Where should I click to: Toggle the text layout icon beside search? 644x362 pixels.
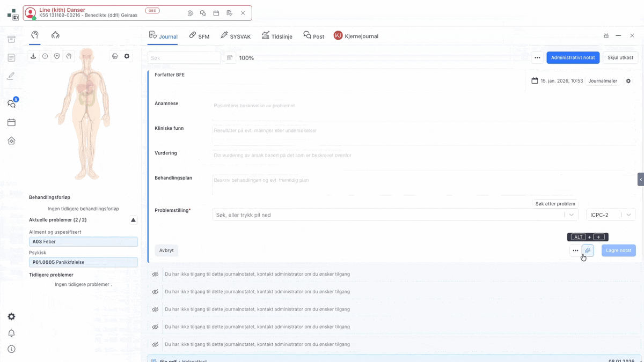pos(230,58)
